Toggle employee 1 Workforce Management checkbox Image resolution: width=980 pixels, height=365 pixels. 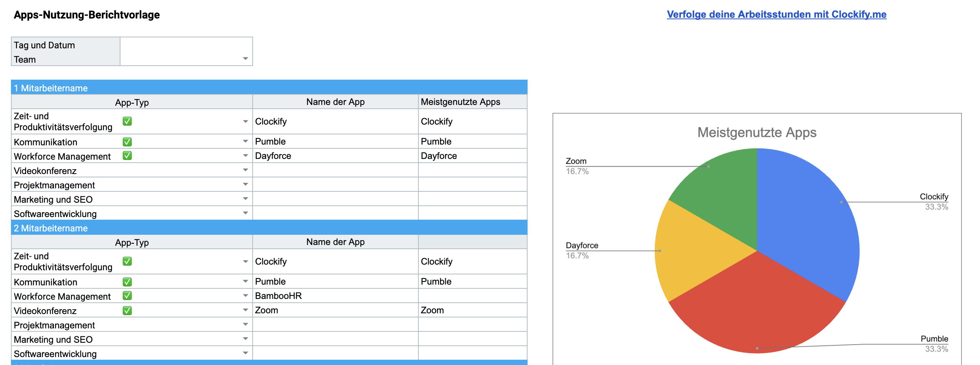click(x=127, y=156)
